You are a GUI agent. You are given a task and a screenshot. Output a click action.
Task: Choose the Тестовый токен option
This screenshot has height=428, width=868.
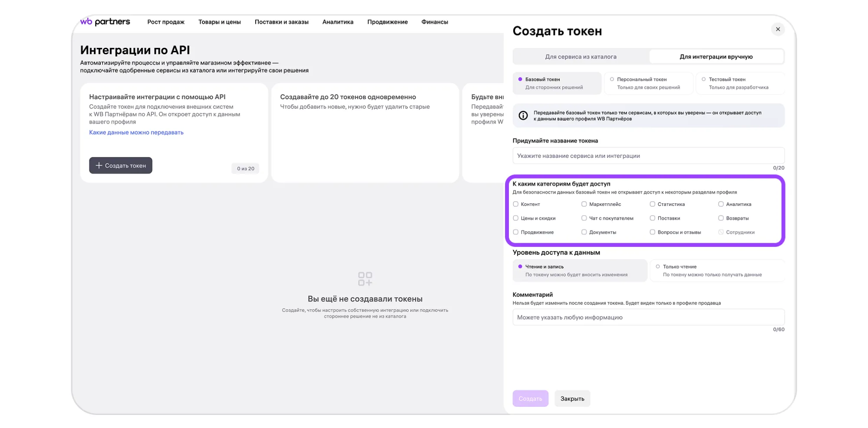(x=703, y=80)
